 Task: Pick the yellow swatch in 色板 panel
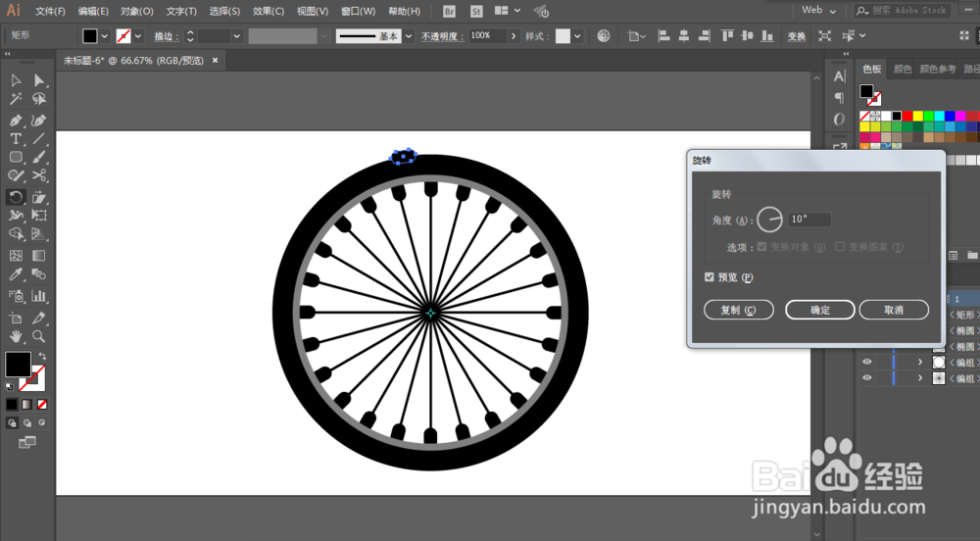pos(917,116)
